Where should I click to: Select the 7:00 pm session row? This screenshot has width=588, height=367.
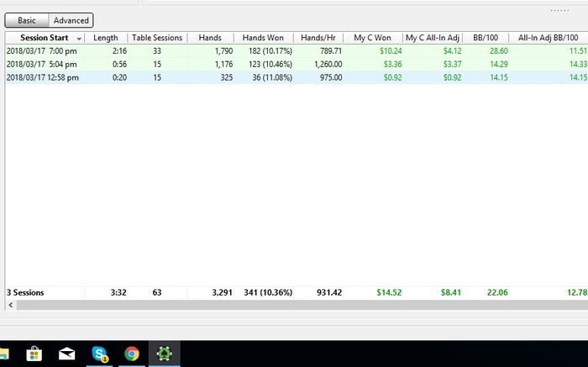point(297,51)
